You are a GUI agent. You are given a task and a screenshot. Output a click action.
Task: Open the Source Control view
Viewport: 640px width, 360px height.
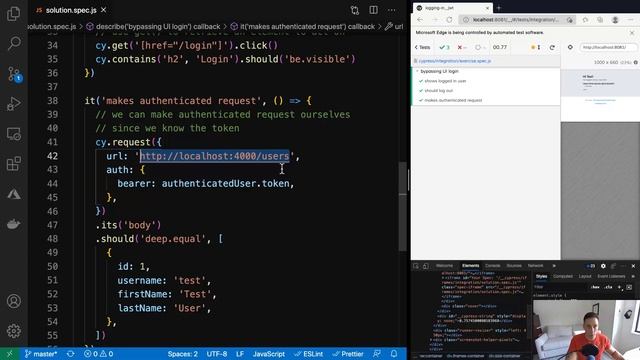tap(14, 75)
